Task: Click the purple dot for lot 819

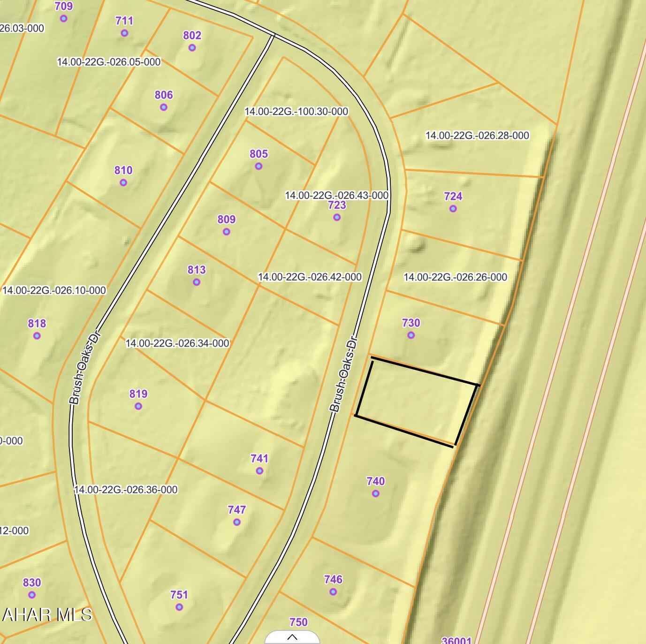Action: pos(138,407)
